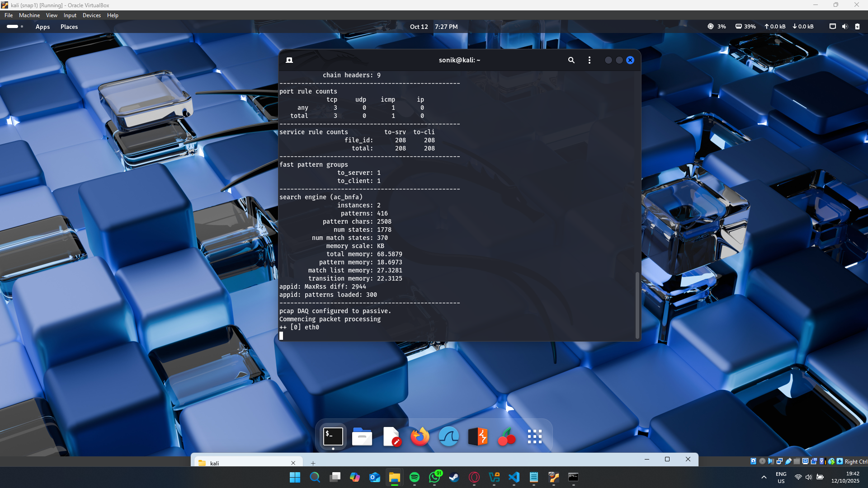The image size is (868, 488).
Task: Add new tab in File Explorer window
Action: [x=313, y=463]
